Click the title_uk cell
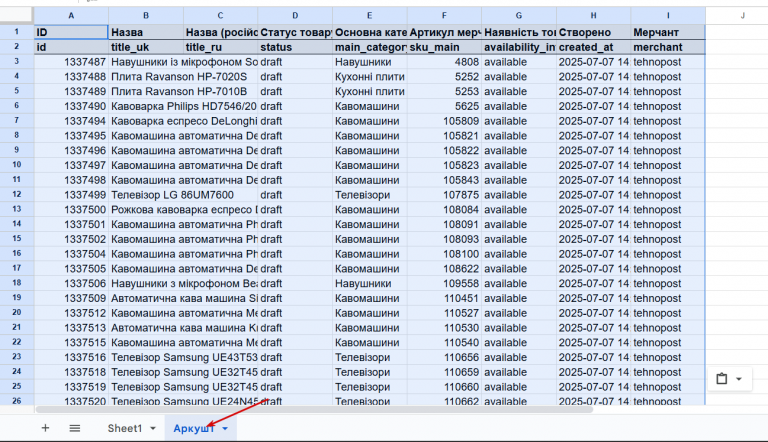The image size is (768, 442). click(x=146, y=47)
